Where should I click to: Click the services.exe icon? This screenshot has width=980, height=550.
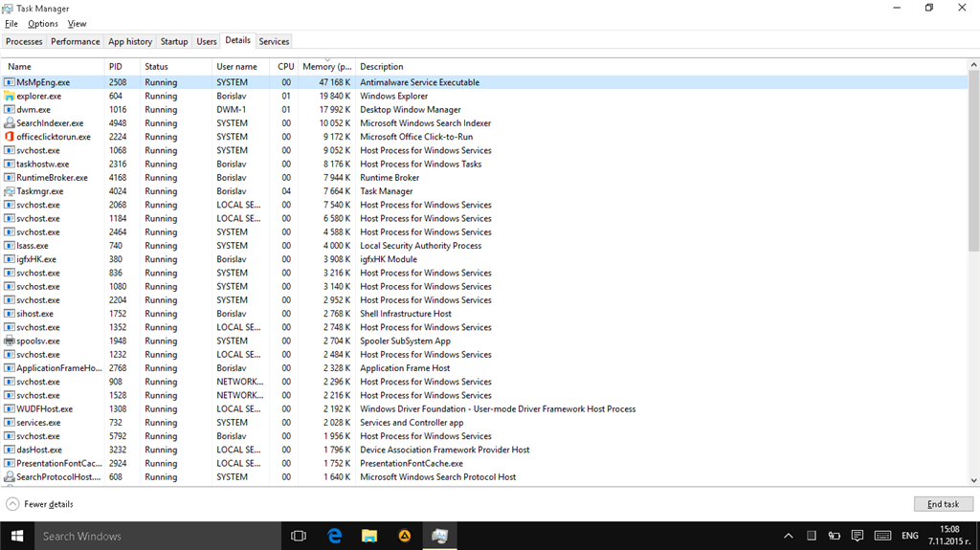coord(10,423)
